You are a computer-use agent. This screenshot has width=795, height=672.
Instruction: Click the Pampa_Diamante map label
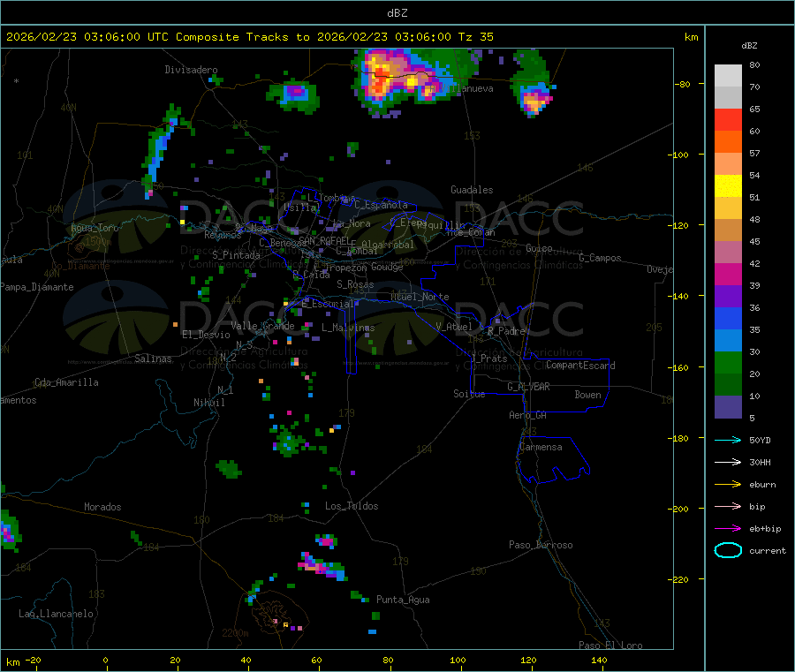click(37, 287)
